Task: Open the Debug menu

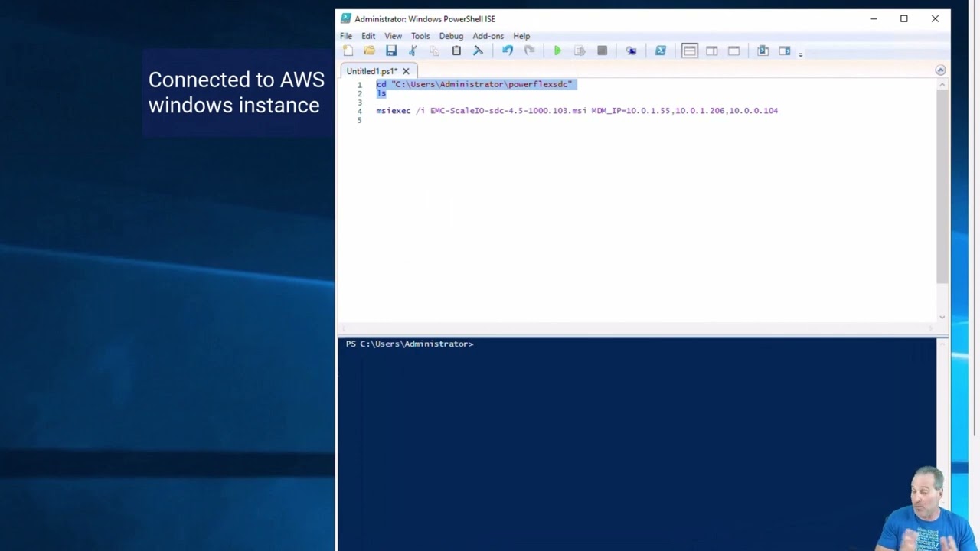Action: [451, 36]
